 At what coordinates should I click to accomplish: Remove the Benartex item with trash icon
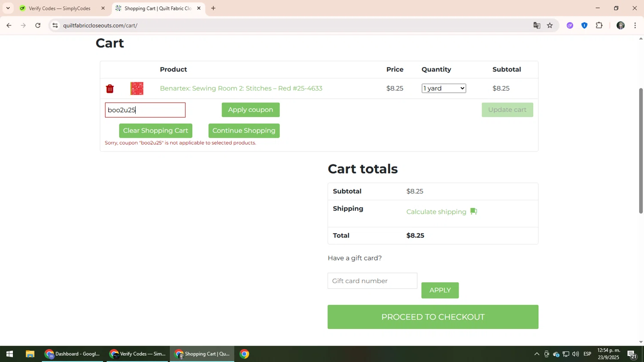pyautogui.click(x=110, y=89)
